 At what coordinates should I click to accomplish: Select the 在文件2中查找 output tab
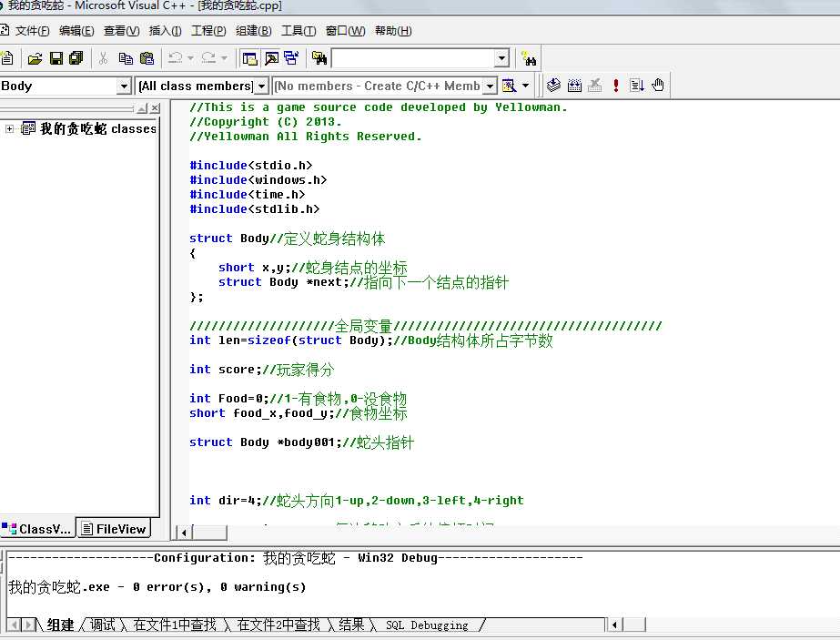[278, 625]
